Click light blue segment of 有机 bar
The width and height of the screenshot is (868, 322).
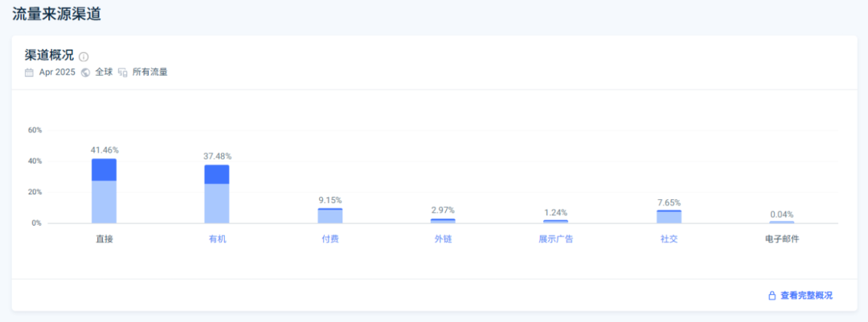click(x=217, y=204)
